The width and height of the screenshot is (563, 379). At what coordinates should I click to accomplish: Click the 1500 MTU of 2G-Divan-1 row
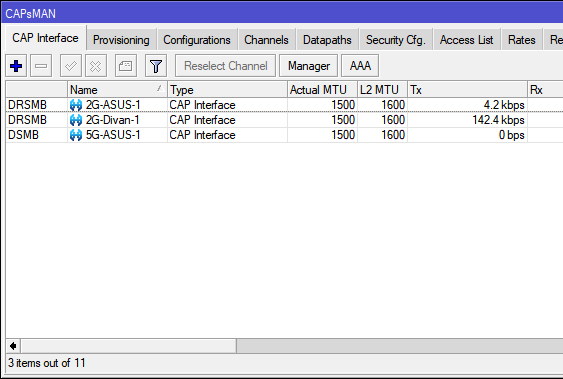(x=343, y=120)
